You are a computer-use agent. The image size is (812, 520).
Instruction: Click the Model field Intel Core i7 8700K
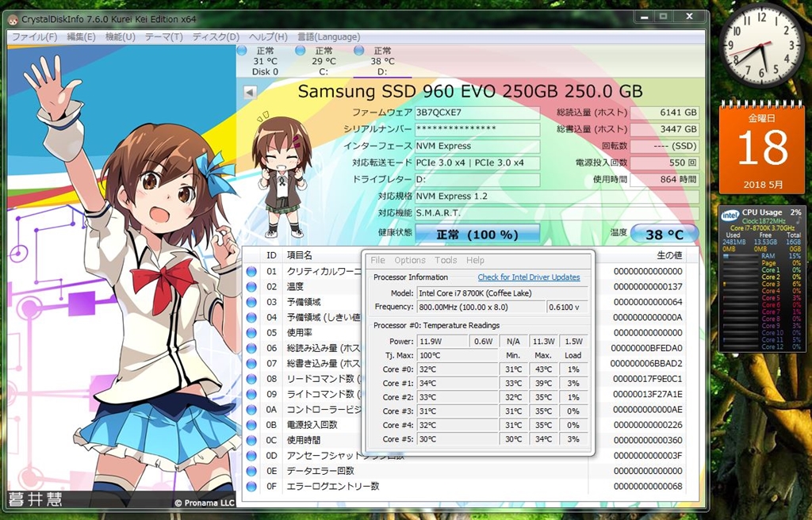click(x=502, y=293)
